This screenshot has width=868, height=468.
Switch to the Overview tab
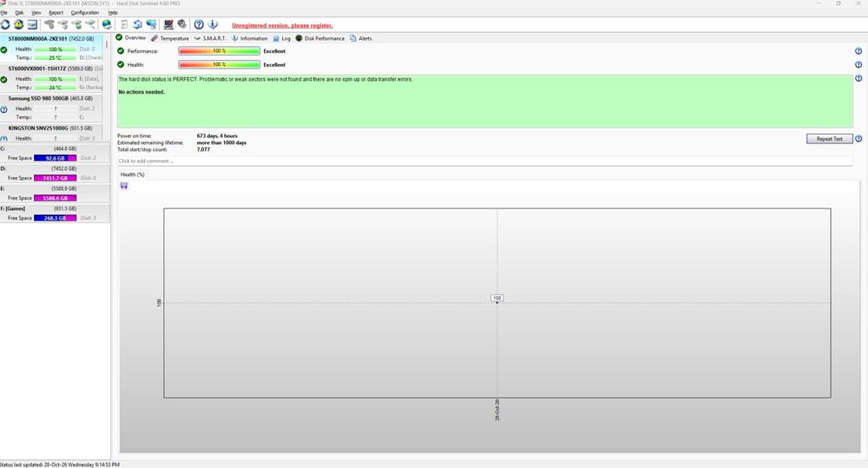[x=131, y=37]
